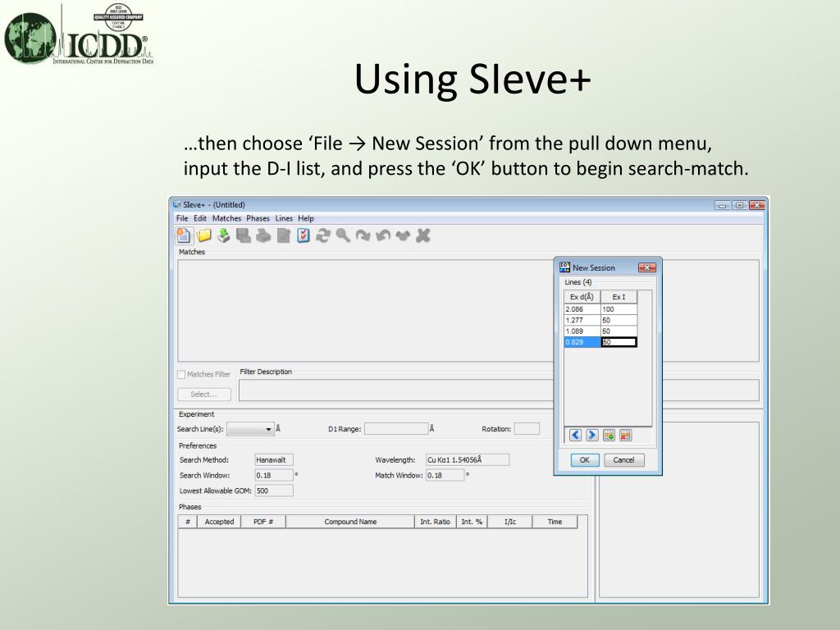
Task: Click the Ex I cell in the 1.089 row
Action: [x=619, y=331]
